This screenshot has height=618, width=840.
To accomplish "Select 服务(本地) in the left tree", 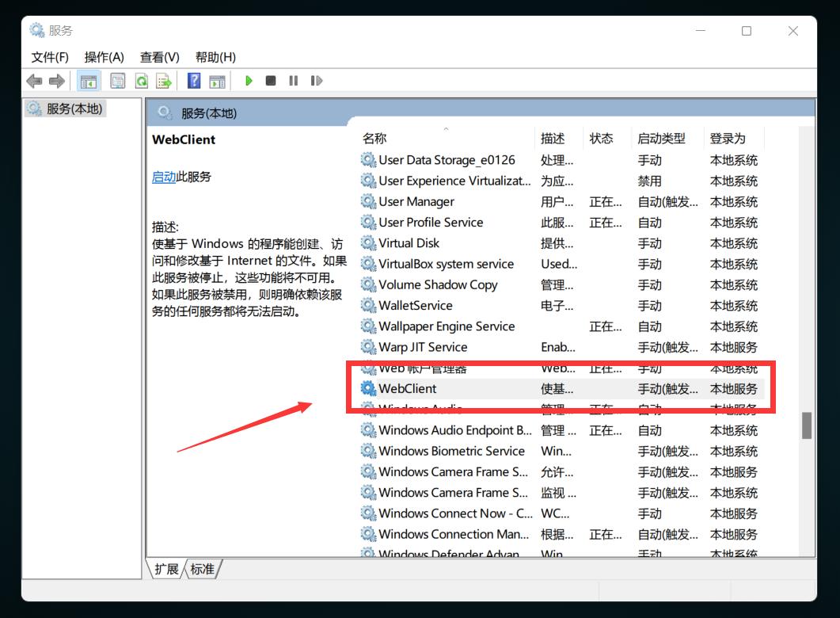I will [x=74, y=109].
